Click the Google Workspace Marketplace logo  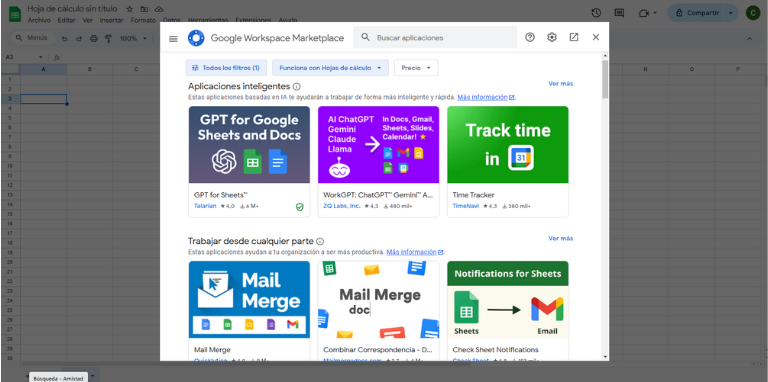(x=196, y=38)
